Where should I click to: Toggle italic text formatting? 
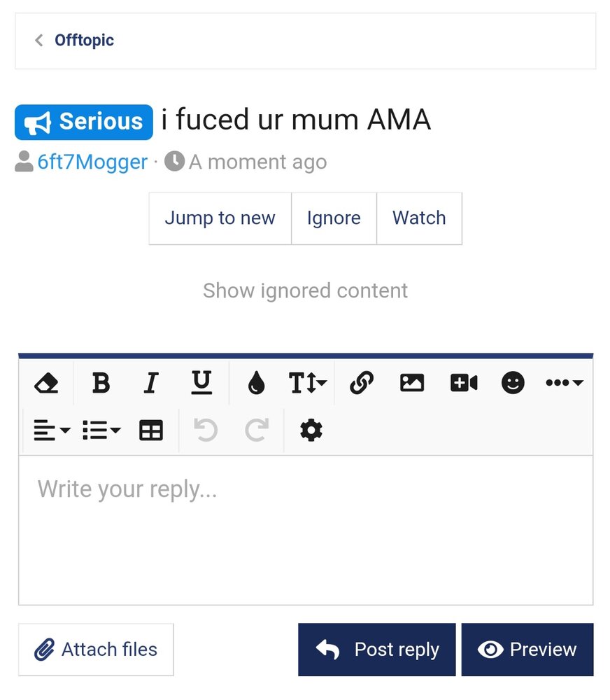tap(151, 383)
